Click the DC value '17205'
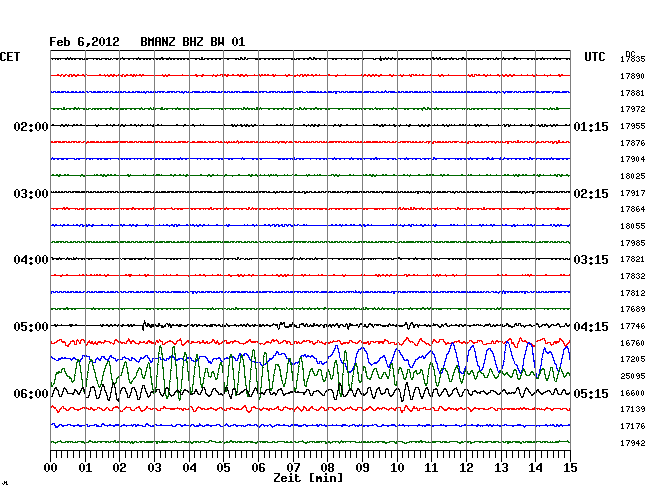 pyautogui.click(x=633, y=359)
